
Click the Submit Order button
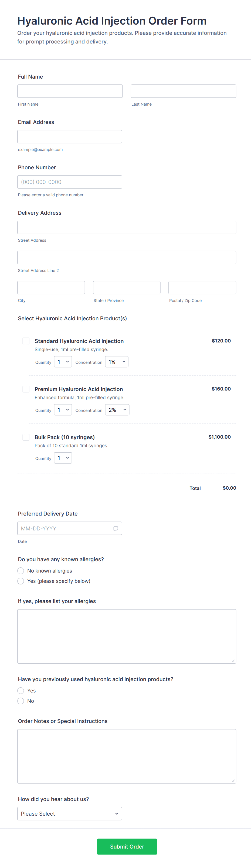[127, 846]
